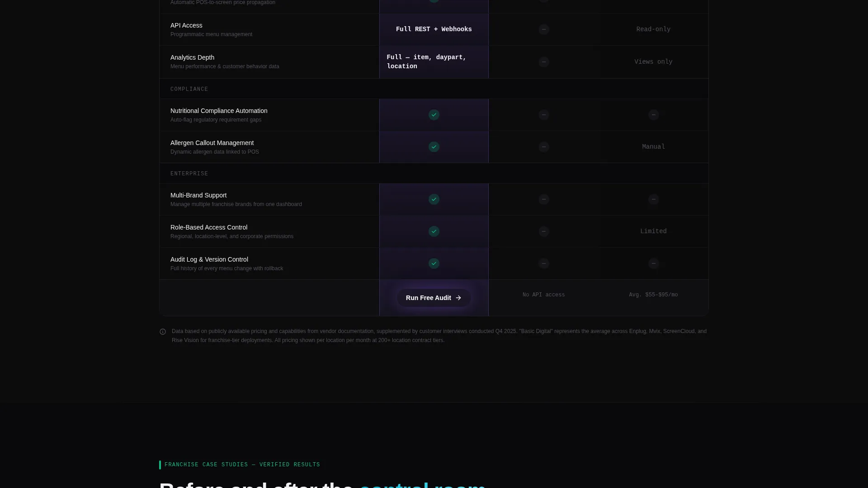Click last-column dash in Audit Log row
The image size is (868, 488).
654,263
